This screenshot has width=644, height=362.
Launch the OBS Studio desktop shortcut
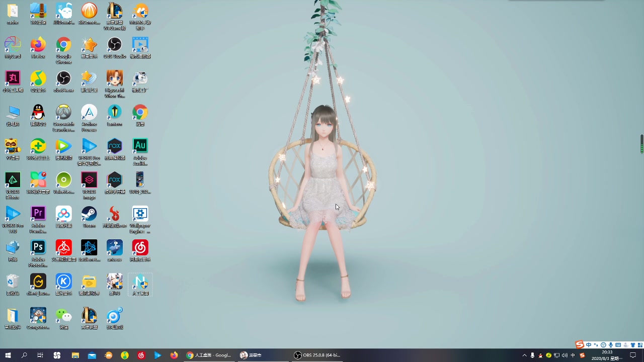point(115,48)
